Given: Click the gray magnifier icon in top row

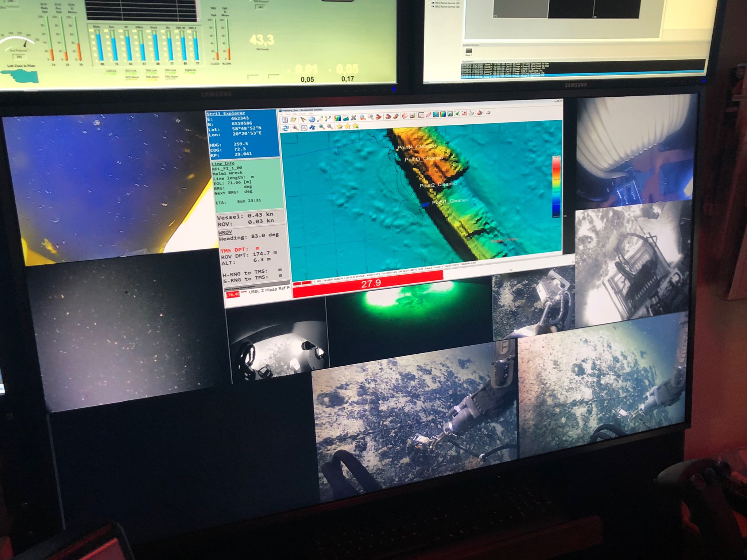Looking at the screenshot, I should click(x=371, y=117).
